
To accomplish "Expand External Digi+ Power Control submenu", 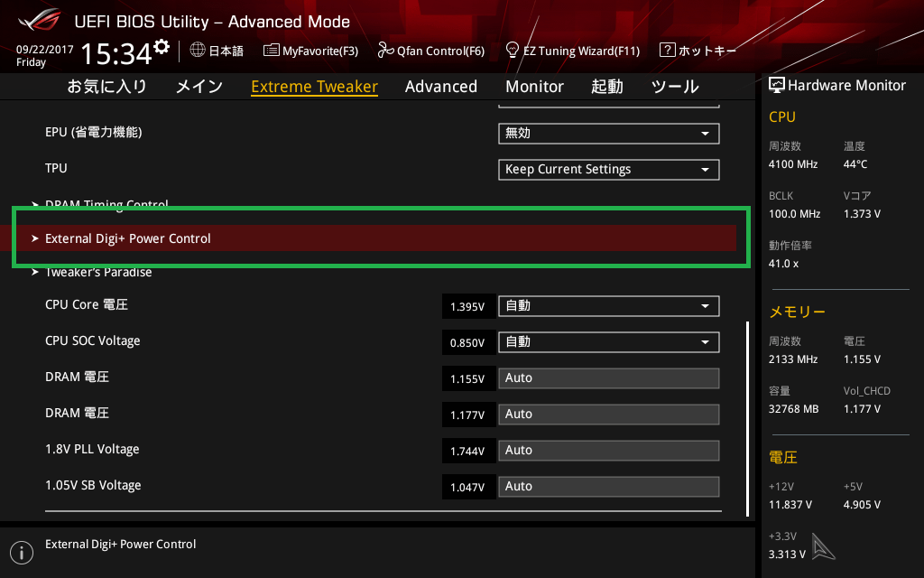I will 368,238.
